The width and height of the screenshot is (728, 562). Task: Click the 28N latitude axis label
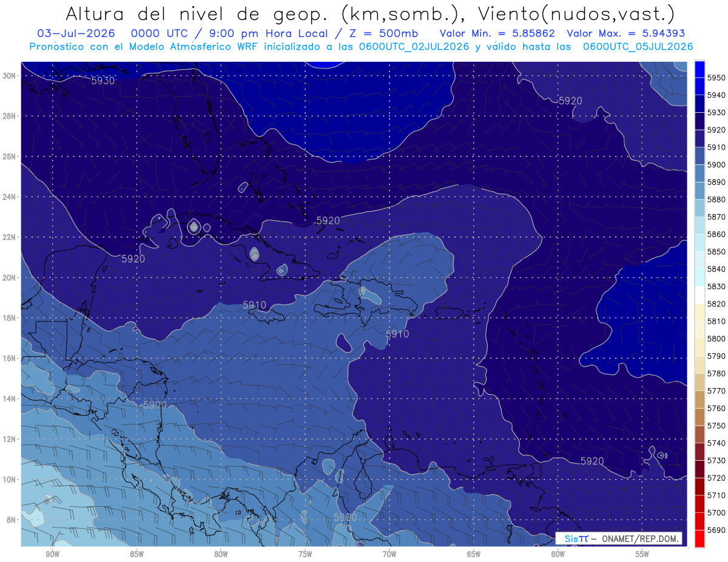point(9,116)
